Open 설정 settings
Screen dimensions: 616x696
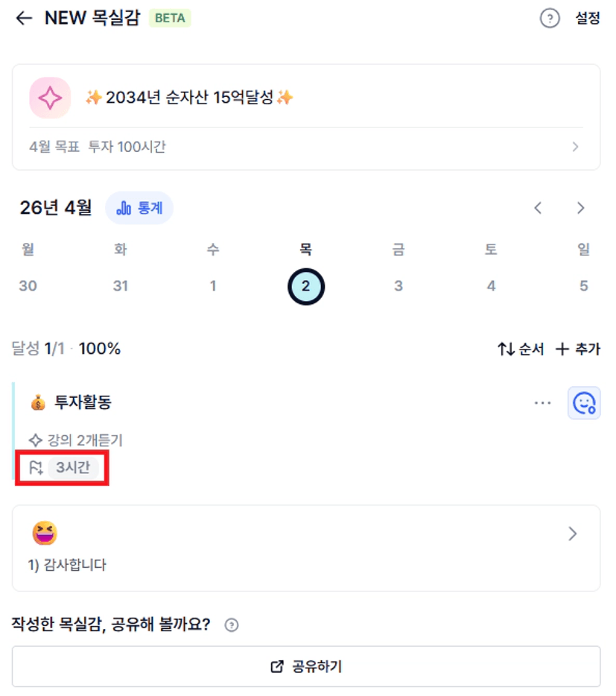(587, 19)
